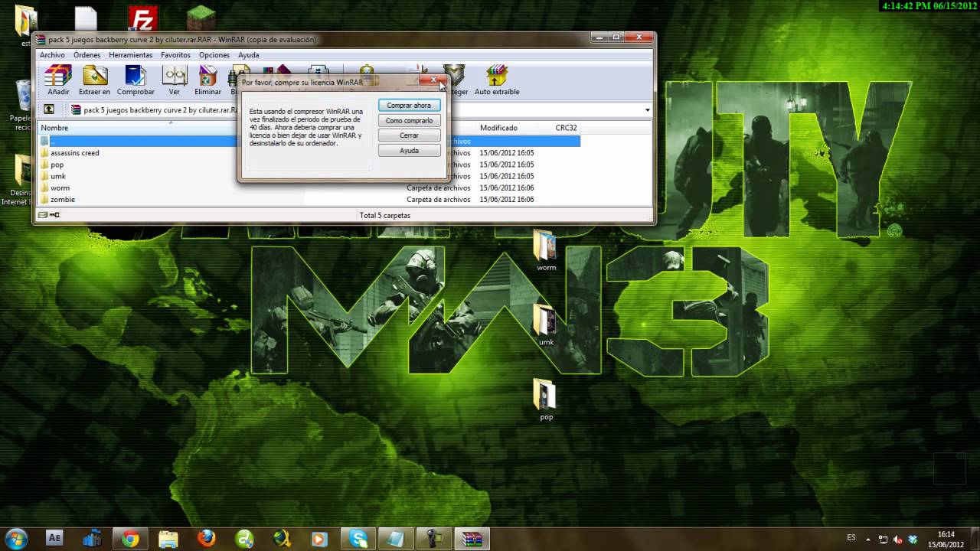
Task: Click Skype in the taskbar
Action: pyautogui.click(x=358, y=539)
